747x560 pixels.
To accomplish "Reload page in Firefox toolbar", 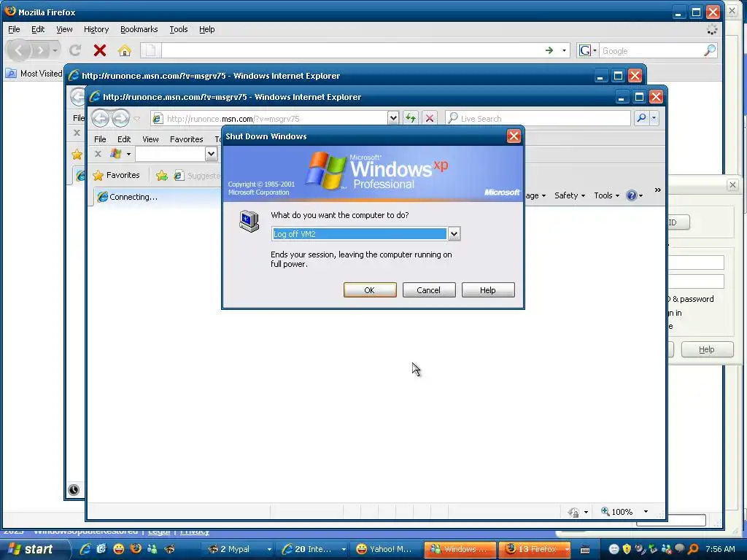I will click(x=75, y=50).
